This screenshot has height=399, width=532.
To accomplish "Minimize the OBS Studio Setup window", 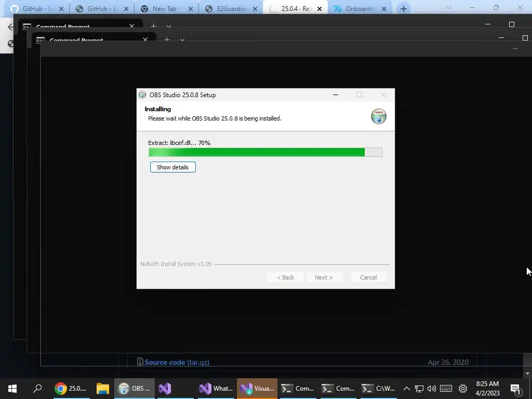I will coord(336,95).
